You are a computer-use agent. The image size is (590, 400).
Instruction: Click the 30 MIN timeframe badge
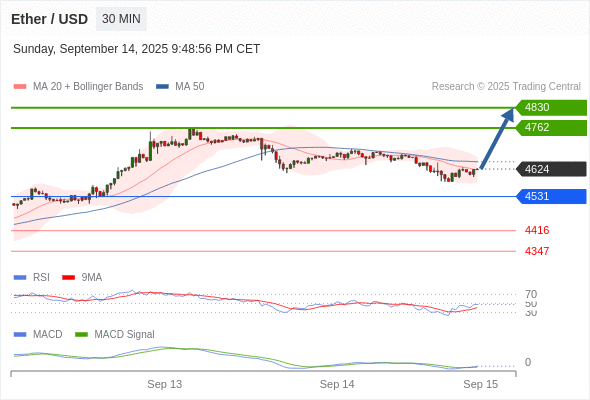[121, 19]
